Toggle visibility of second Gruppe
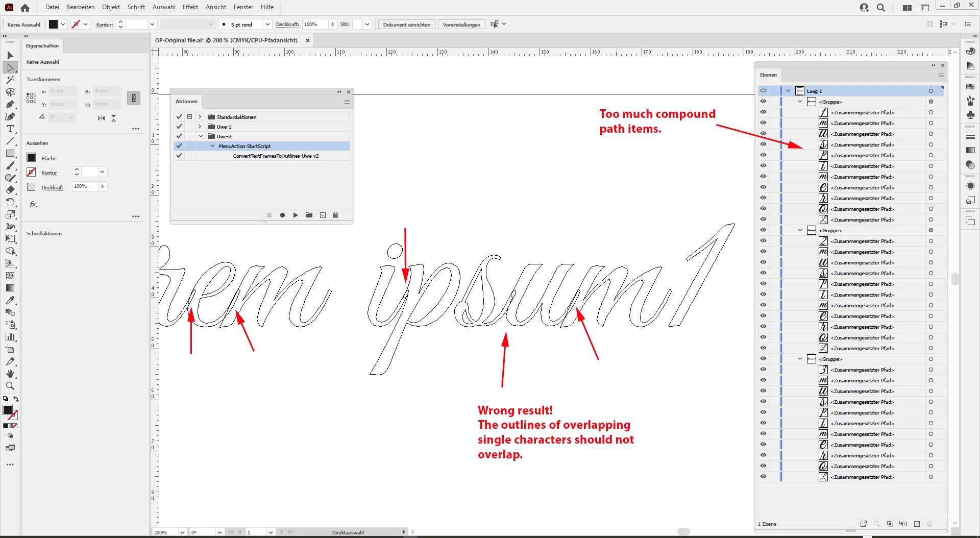The image size is (980, 538). (763, 230)
